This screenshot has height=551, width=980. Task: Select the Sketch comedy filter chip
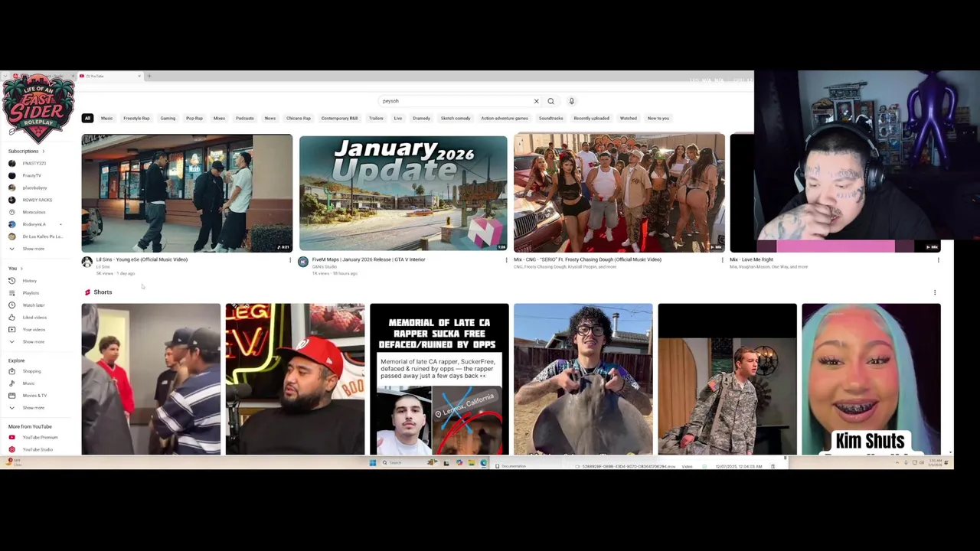tap(456, 118)
